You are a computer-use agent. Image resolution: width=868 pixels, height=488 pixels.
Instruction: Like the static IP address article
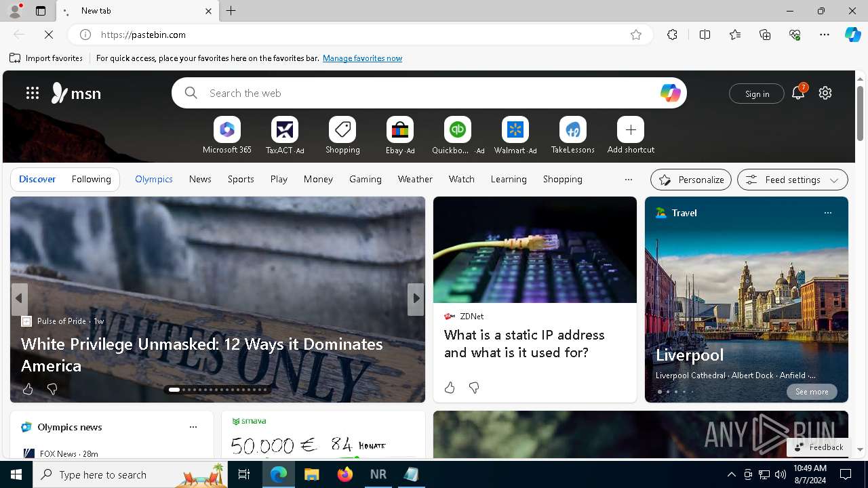(450, 388)
